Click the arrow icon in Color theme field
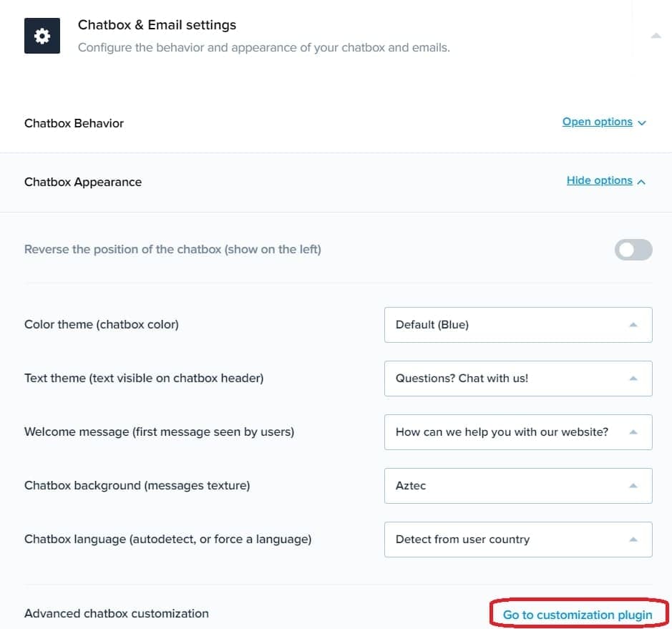 [633, 325]
